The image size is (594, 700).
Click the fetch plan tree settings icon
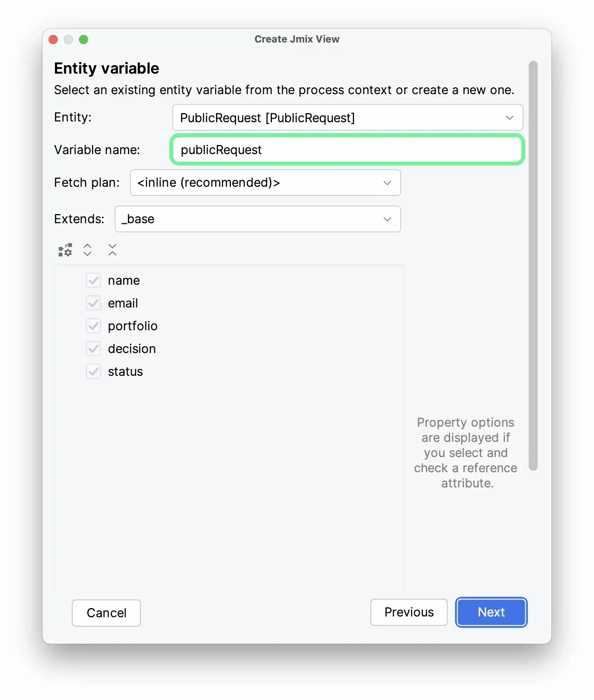pyautogui.click(x=65, y=250)
